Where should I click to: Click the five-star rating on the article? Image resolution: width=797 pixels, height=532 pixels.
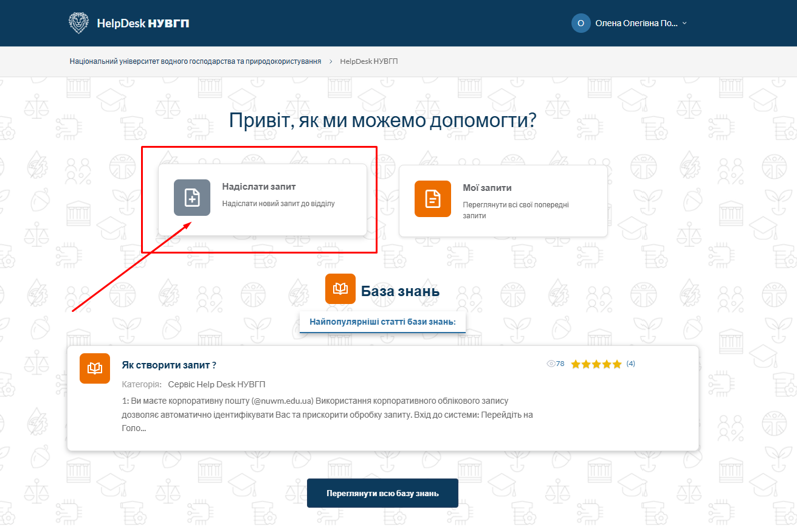tap(596, 364)
